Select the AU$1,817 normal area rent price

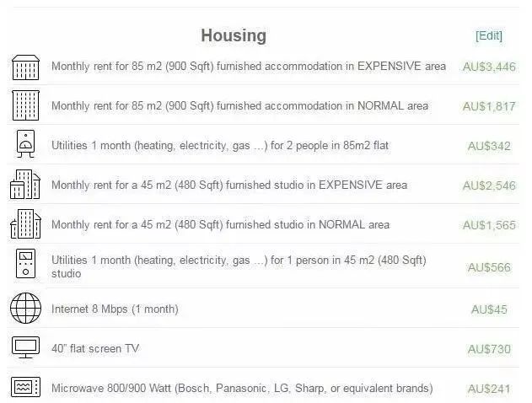click(x=489, y=106)
